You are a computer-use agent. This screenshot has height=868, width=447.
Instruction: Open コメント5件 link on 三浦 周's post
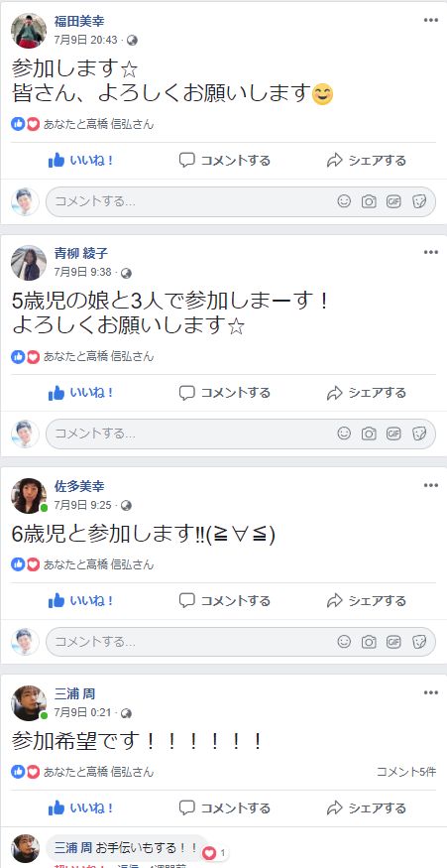click(406, 772)
